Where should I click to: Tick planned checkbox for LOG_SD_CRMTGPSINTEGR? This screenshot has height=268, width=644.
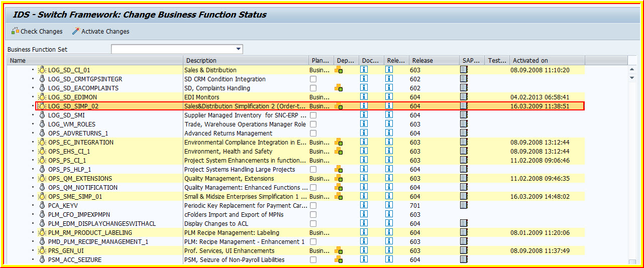(313, 79)
